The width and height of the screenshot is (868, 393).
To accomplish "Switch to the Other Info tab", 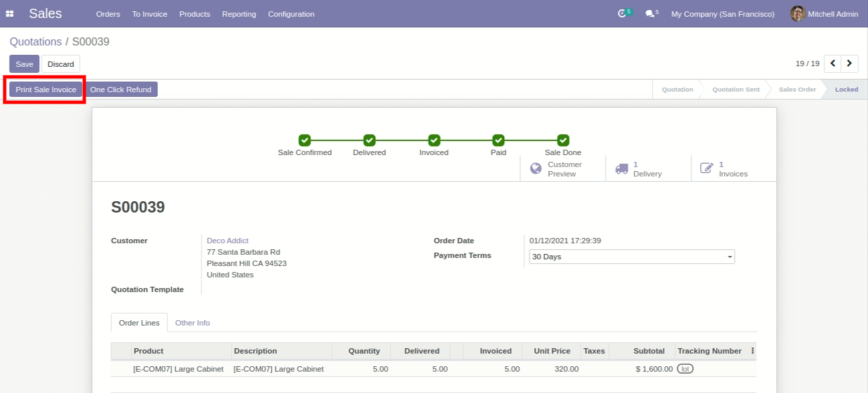I will [193, 323].
